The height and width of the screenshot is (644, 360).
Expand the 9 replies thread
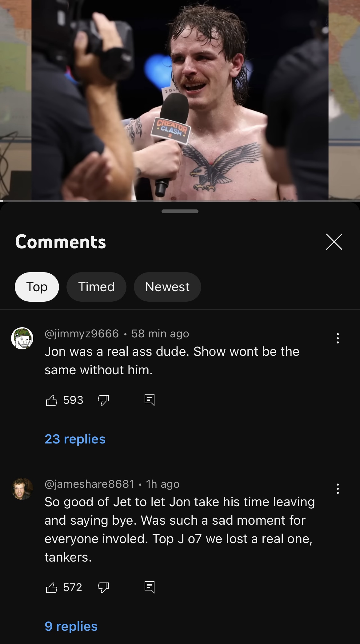[x=71, y=626]
